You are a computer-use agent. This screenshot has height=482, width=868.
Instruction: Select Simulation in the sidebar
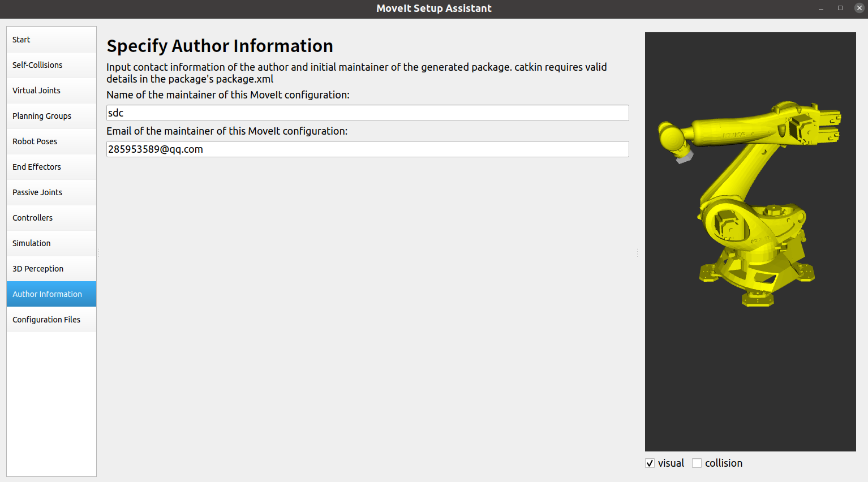click(x=51, y=243)
